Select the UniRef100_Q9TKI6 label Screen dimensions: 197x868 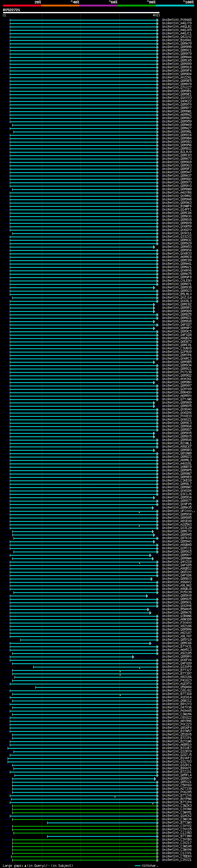coord(177,538)
